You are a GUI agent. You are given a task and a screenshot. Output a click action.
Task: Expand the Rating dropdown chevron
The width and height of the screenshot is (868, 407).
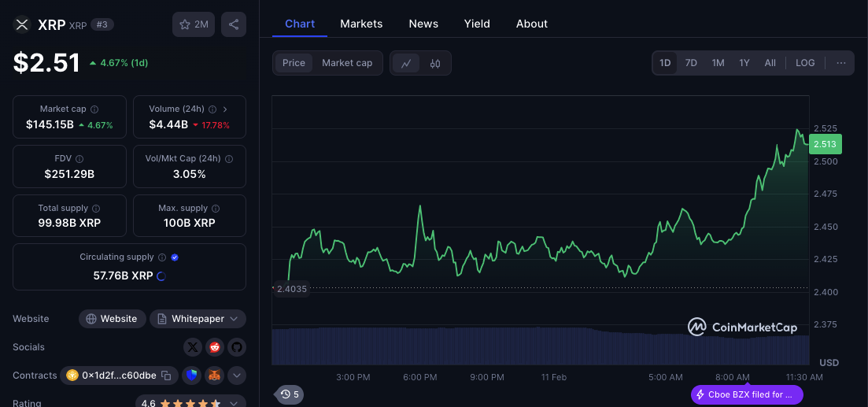coord(235,403)
